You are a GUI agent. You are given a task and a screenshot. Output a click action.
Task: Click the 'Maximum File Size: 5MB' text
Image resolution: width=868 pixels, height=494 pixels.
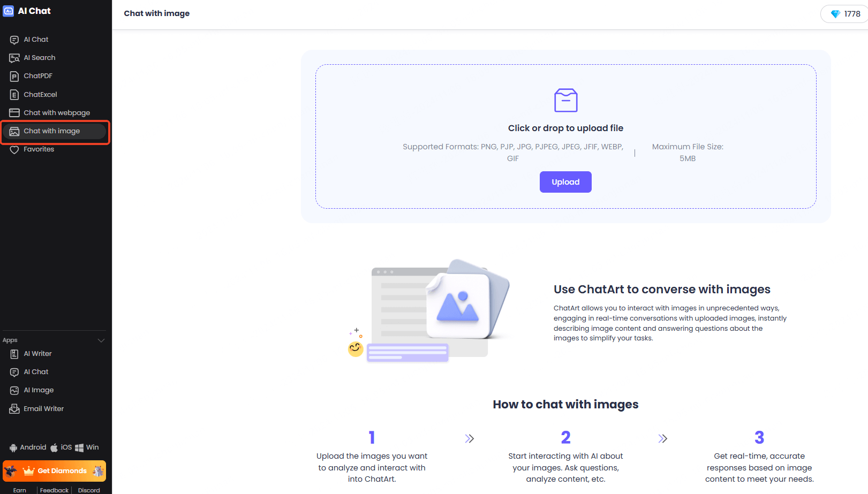tap(688, 153)
